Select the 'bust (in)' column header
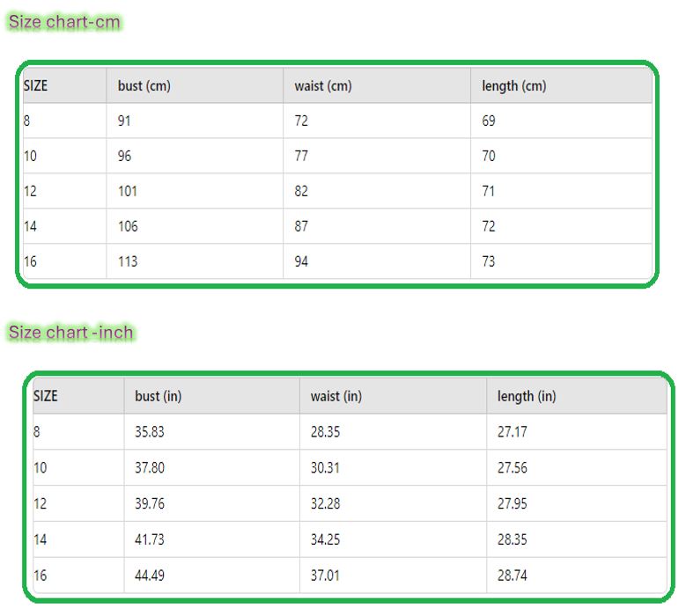686x616 pixels. 158,396
